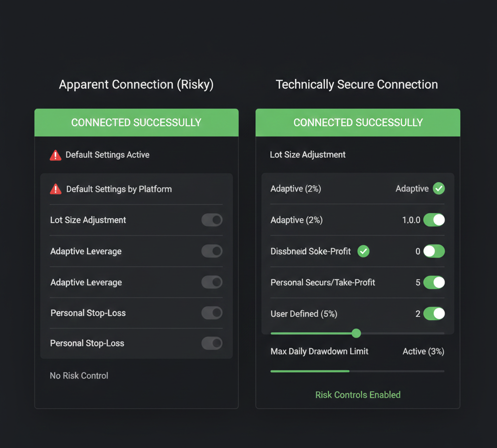Click green checkmark next to Adaptive label
Image resolution: width=497 pixels, height=448 pixels.
pos(439,189)
